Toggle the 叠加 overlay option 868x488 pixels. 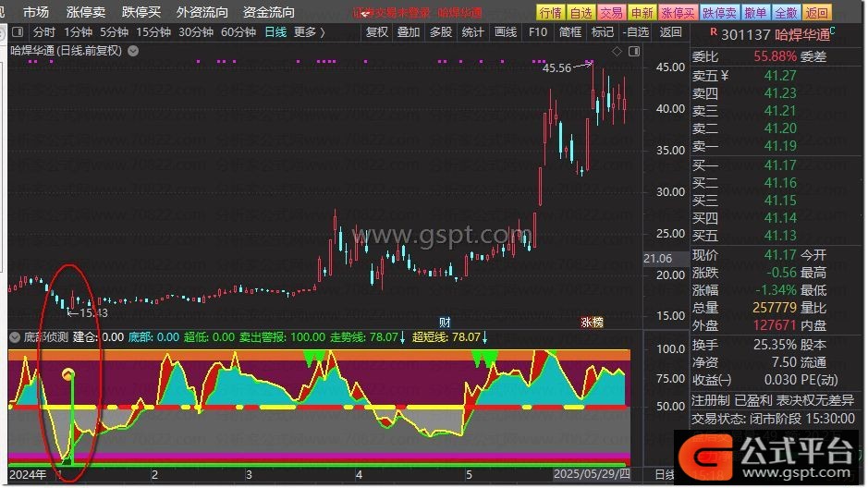[x=408, y=32]
